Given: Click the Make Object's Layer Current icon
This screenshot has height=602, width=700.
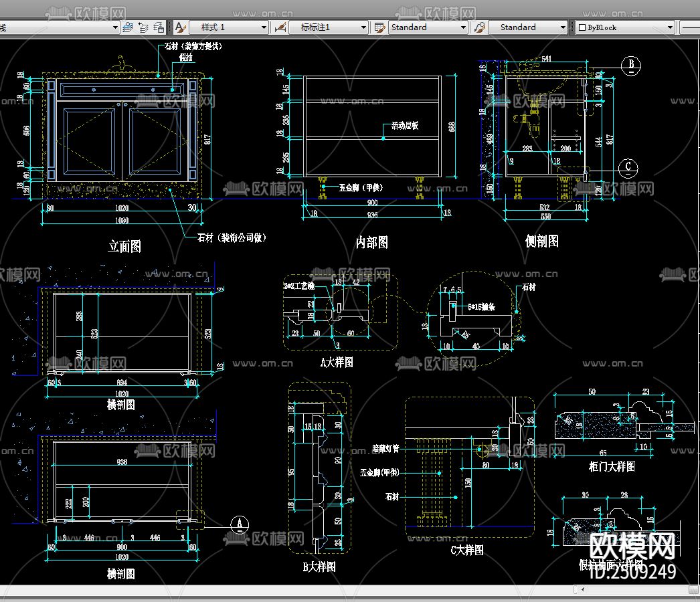Looking at the screenshot, I should tap(128, 27).
